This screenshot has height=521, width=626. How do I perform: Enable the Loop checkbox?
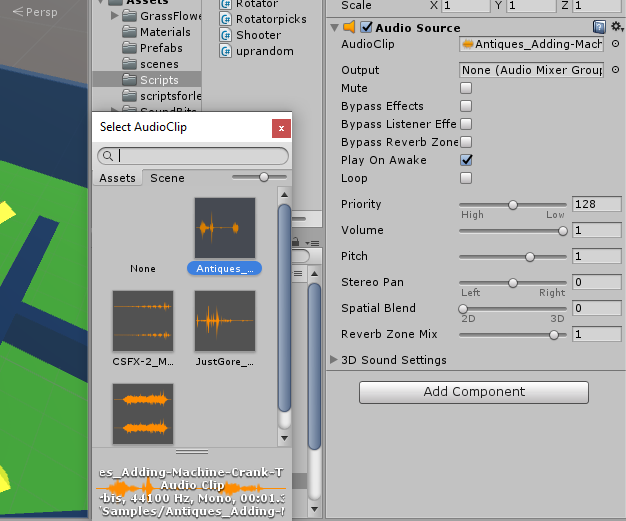(466, 178)
